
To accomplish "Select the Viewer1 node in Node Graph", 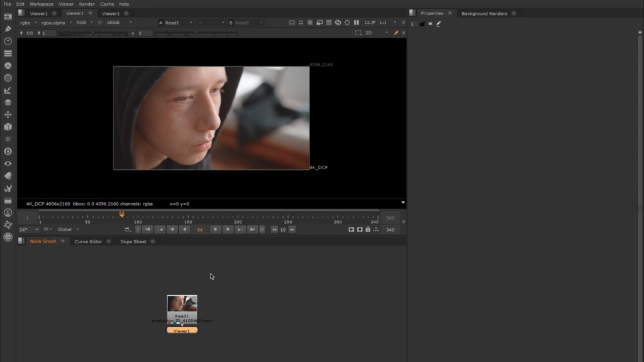I will [x=182, y=331].
